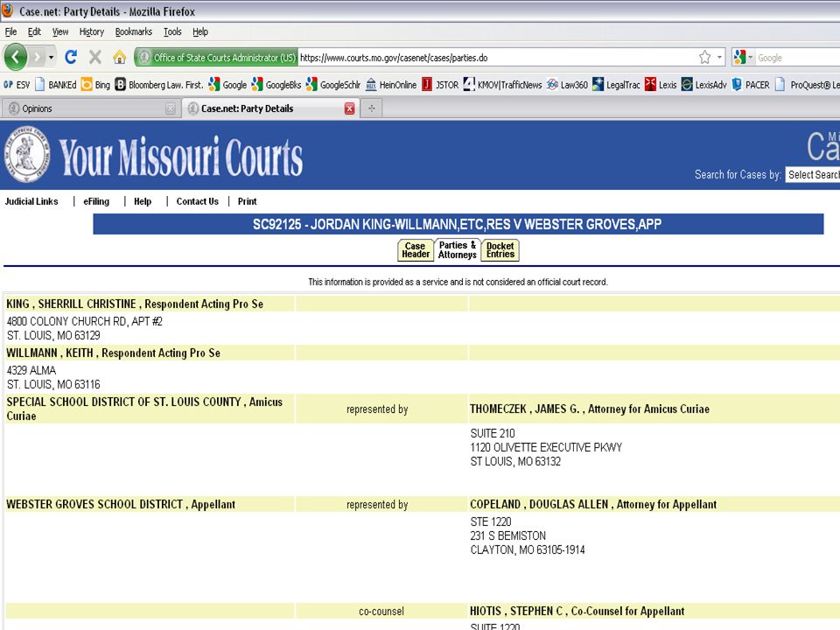Open the Lexis bookmark
The image size is (840, 630).
(x=661, y=85)
